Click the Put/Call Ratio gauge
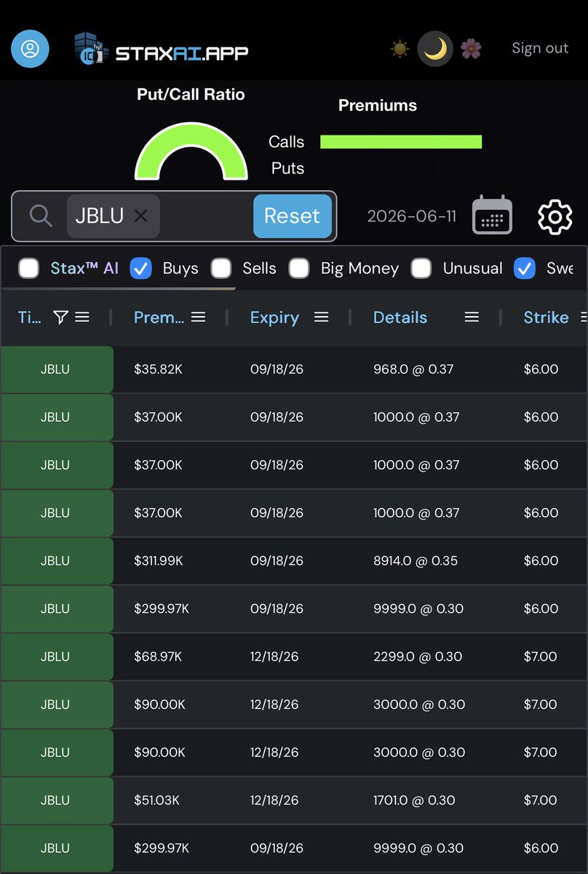The image size is (588, 874). [191, 151]
